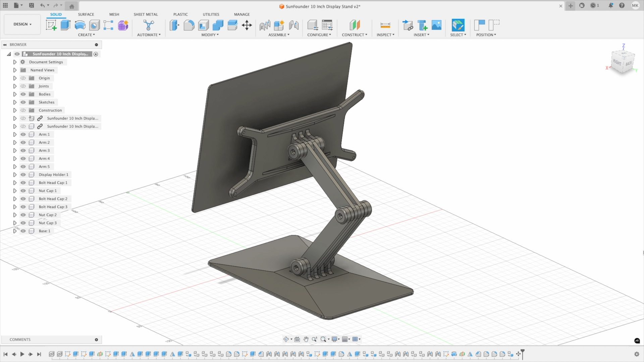Open the SURFACE tab
644x362 pixels.
(x=86, y=14)
